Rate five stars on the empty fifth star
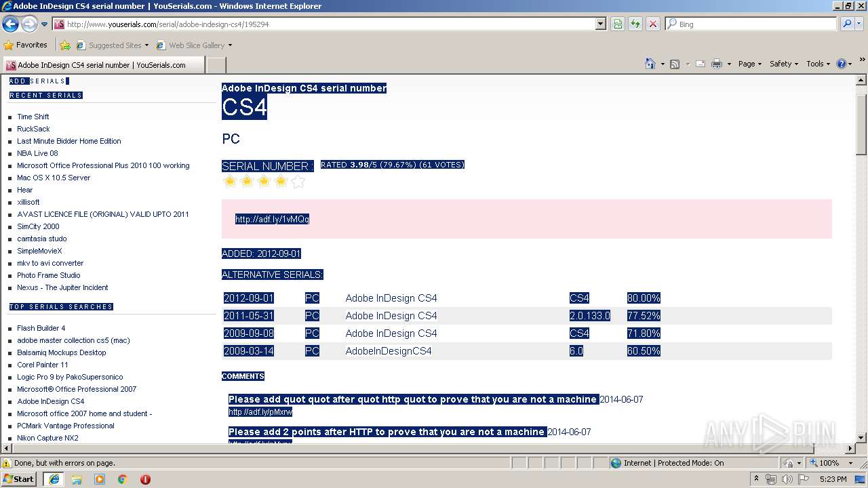The height and width of the screenshot is (488, 868). point(298,181)
